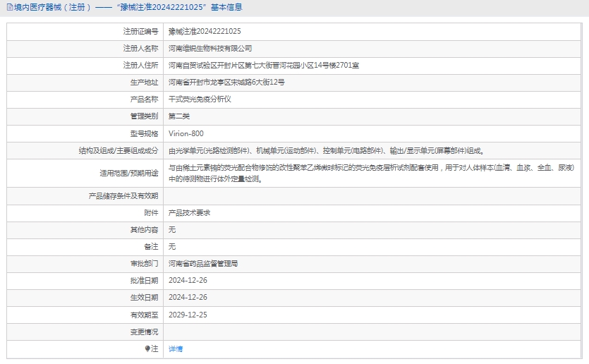Select expiry date 2029-12-25
589x364 pixels.
pos(188,315)
